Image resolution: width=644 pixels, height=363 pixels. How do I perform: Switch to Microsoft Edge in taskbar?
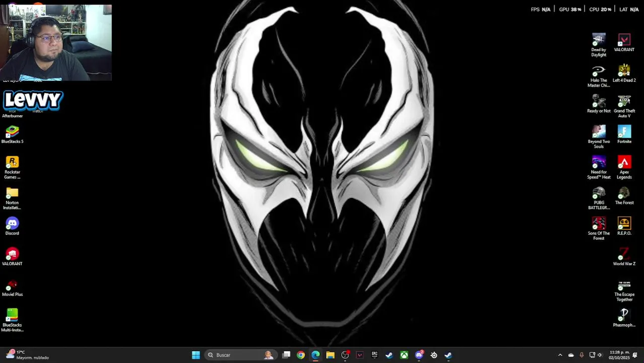tap(315, 355)
